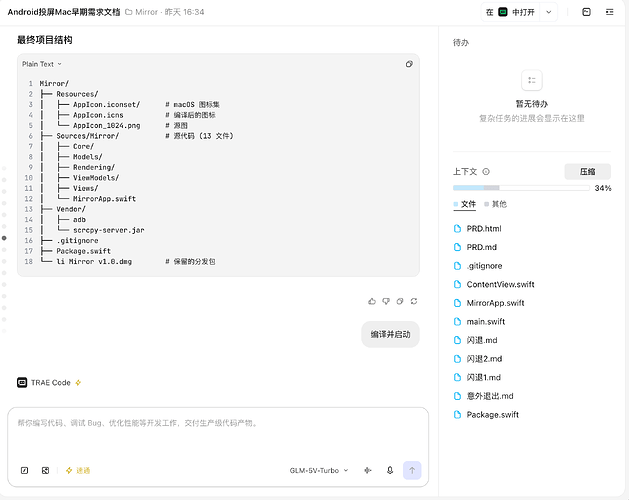
Task: Click the context info circle icon
Action: pyautogui.click(x=486, y=172)
